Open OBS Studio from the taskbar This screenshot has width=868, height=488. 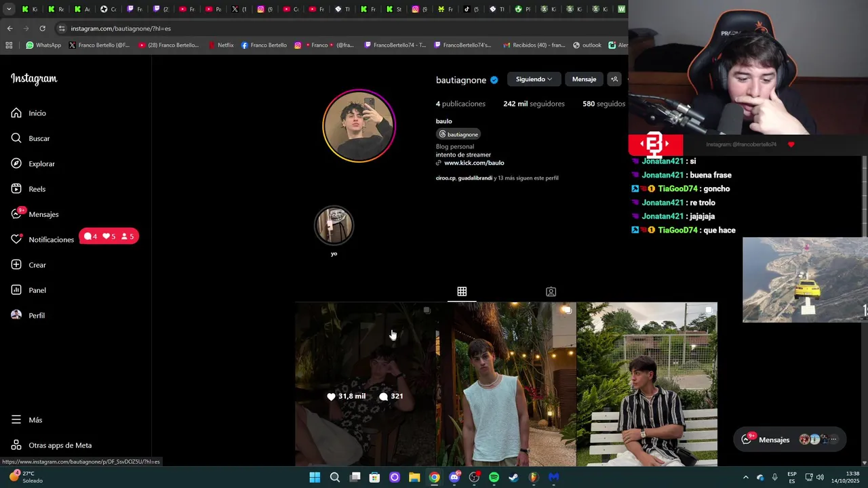[474, 477]
